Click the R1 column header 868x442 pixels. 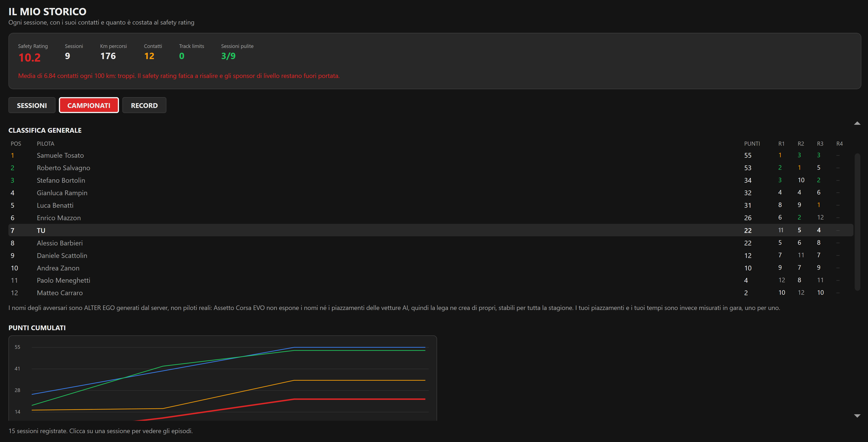point(781,144)
